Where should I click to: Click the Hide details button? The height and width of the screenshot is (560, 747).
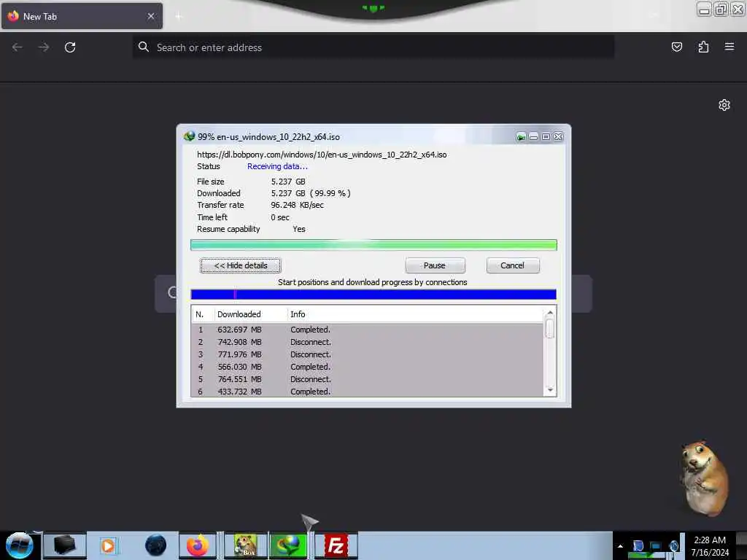pyautogui.click(x=241, y=265)
